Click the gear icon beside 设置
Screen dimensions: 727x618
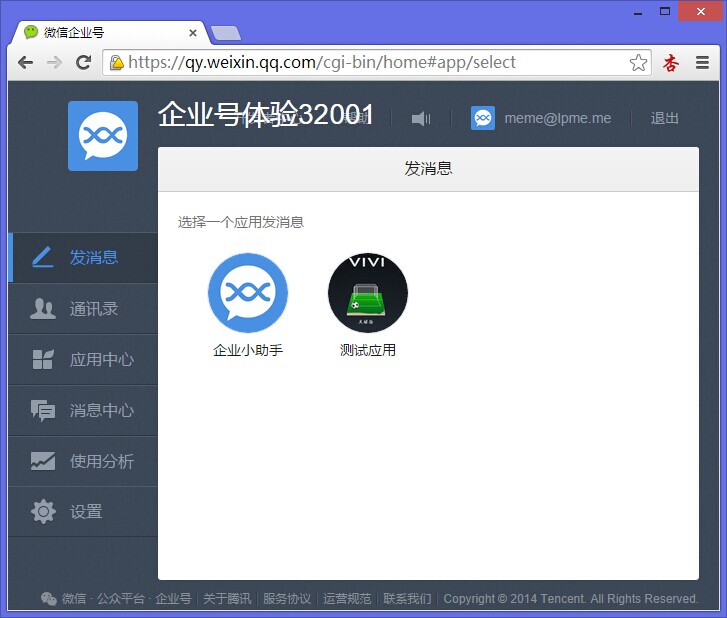[x=43, y=512]
